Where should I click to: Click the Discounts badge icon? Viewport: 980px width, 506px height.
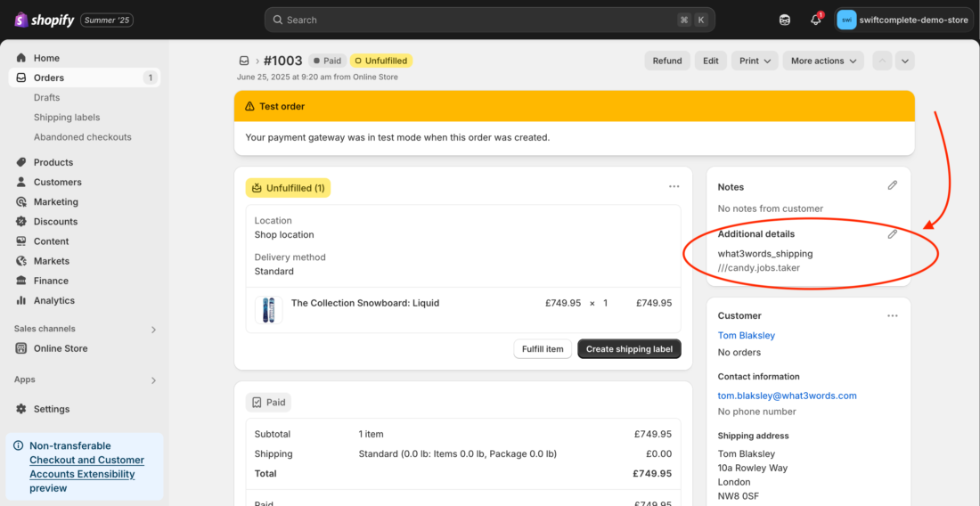coord(21,222)
